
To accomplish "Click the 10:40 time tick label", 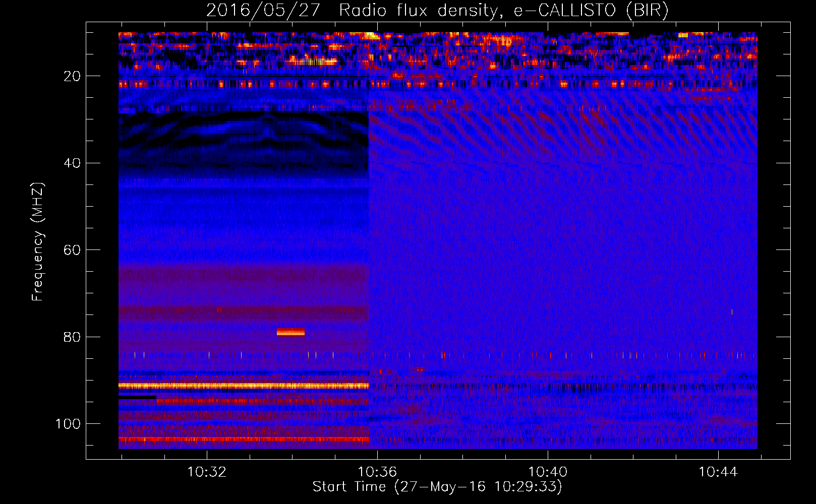I will tap(548, 472).
